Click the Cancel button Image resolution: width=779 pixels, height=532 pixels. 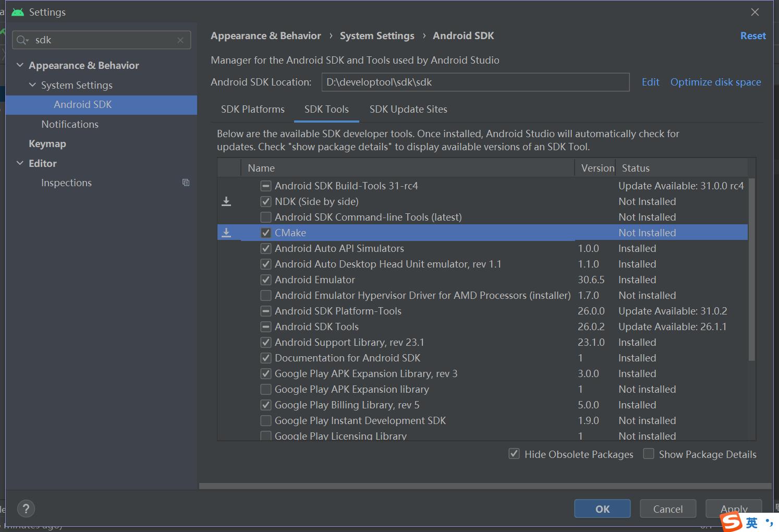(x=668, y=509)
